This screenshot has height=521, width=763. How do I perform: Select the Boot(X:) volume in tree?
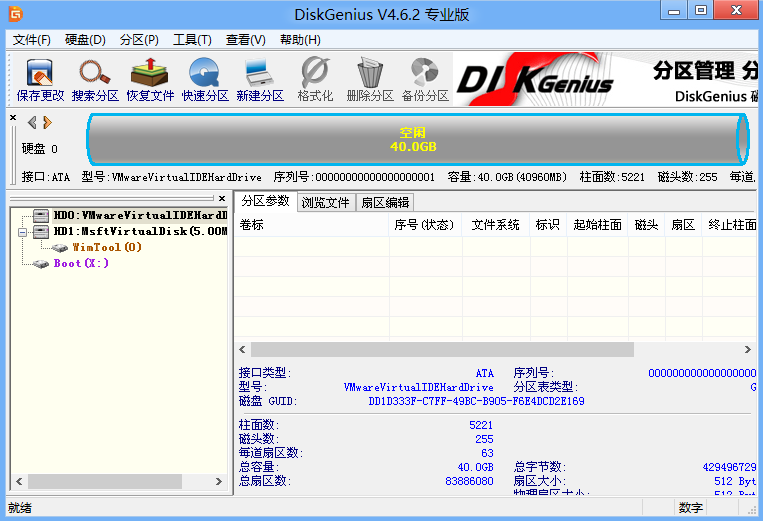80,264
